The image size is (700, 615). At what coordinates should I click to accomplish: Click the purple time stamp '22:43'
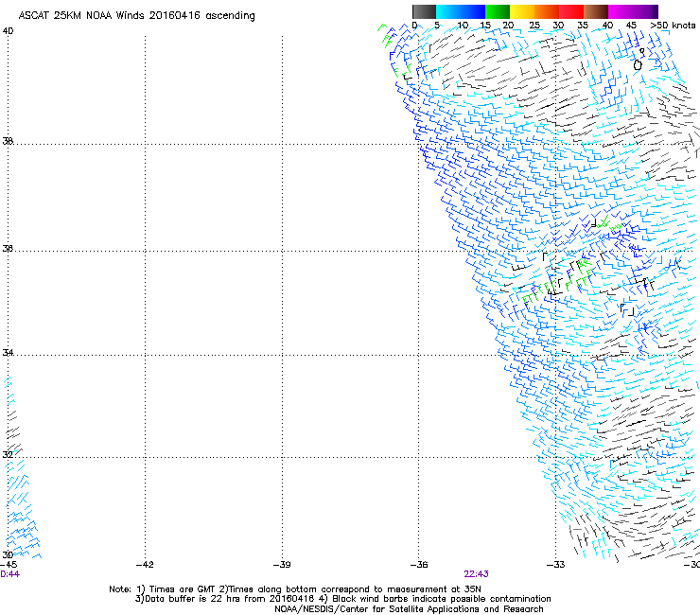point(476,574)
